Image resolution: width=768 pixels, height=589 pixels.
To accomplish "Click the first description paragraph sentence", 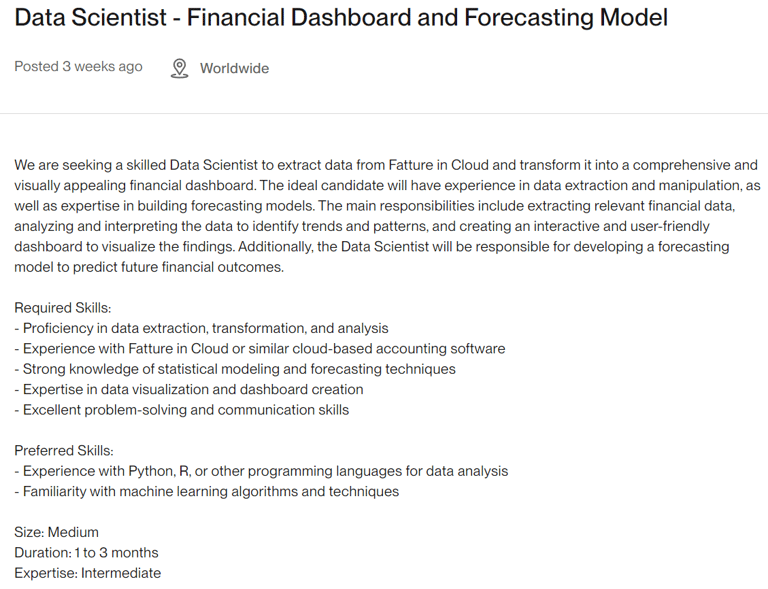I will click(x=386, y=175).
